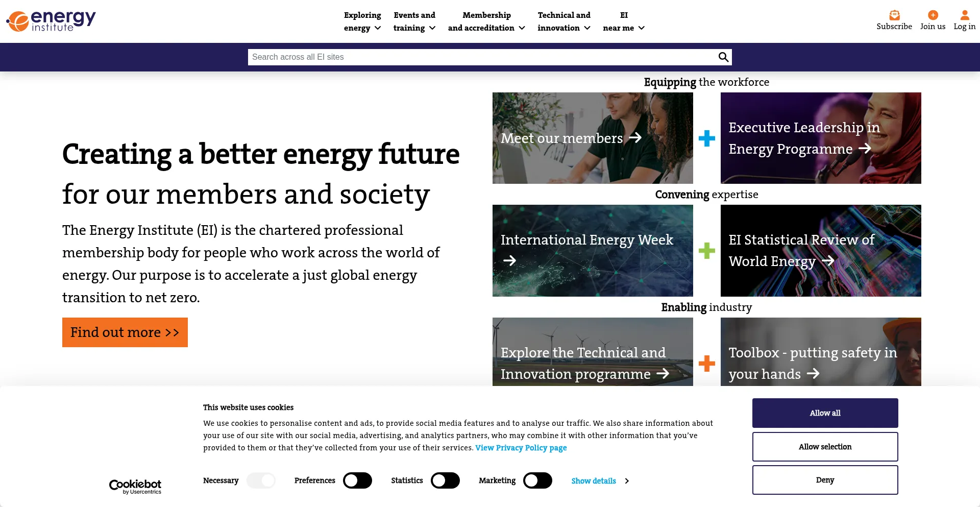Open the Membership and accreditation menu
The height and width of the screenshot is (507, 980).
(x=486, y=21)
